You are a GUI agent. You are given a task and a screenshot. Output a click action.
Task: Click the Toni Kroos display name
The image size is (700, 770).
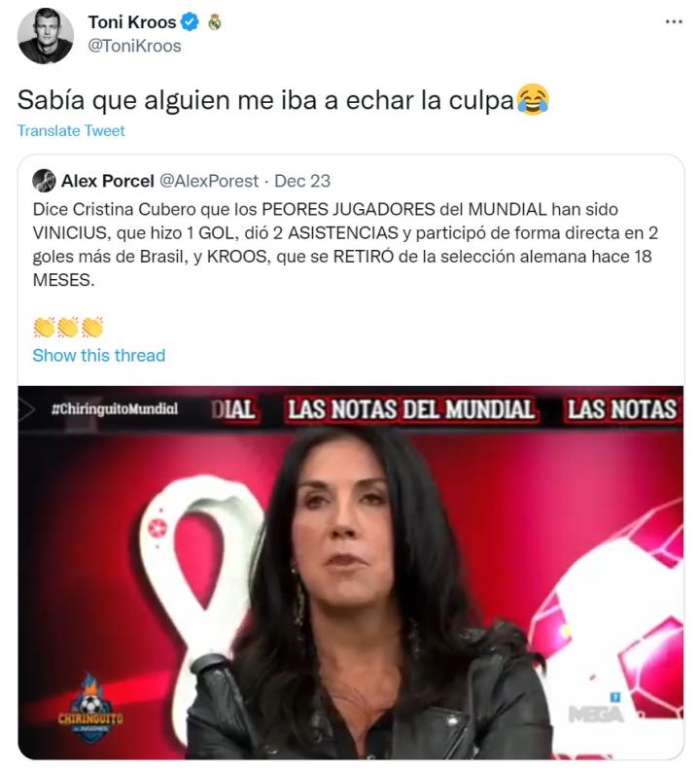click(x=131, y=22)
